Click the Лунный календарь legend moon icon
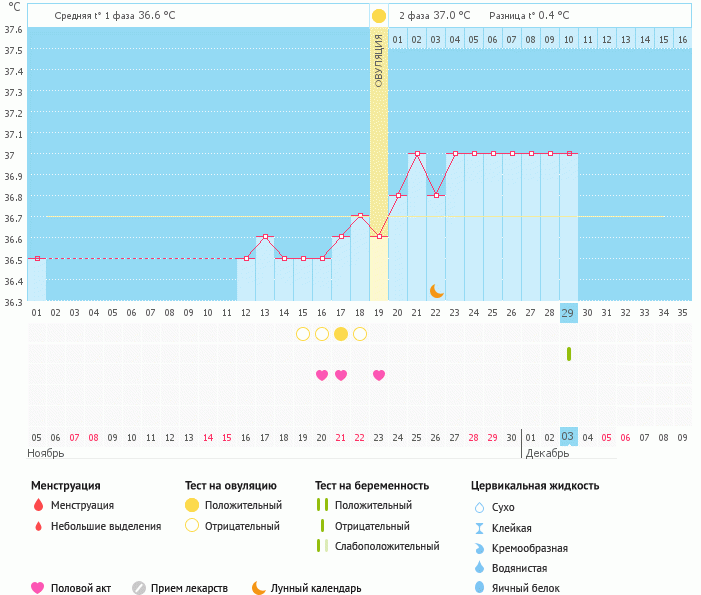 coord(259,588)
